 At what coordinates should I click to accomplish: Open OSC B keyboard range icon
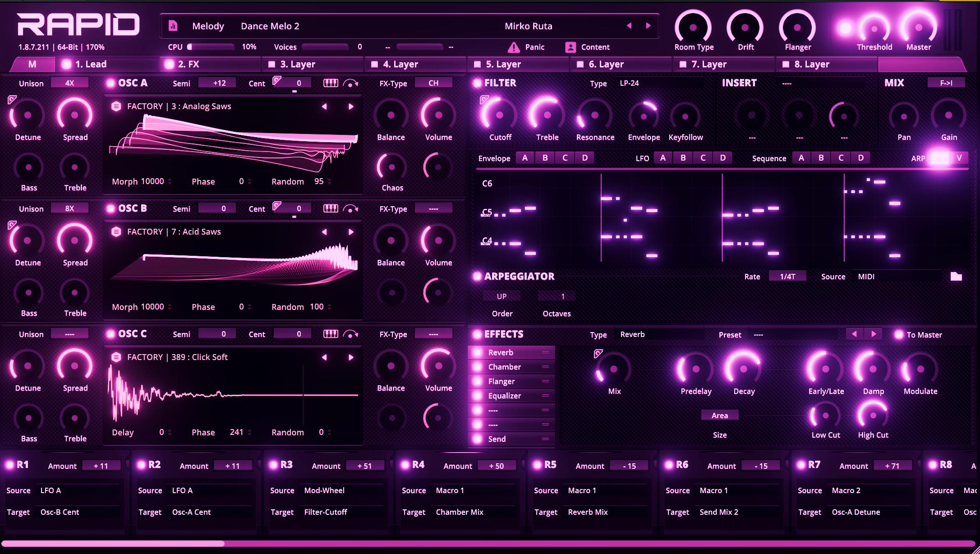(331, 208)
